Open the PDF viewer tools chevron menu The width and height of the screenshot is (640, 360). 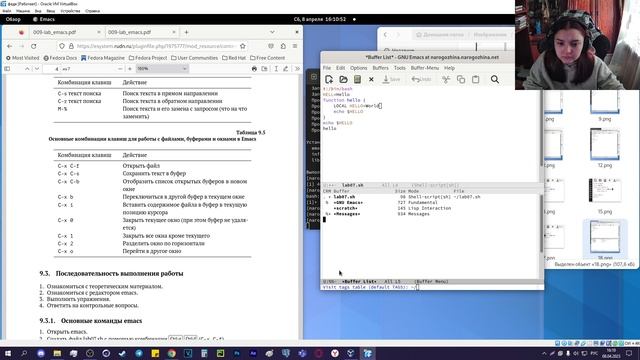(297, 69)
